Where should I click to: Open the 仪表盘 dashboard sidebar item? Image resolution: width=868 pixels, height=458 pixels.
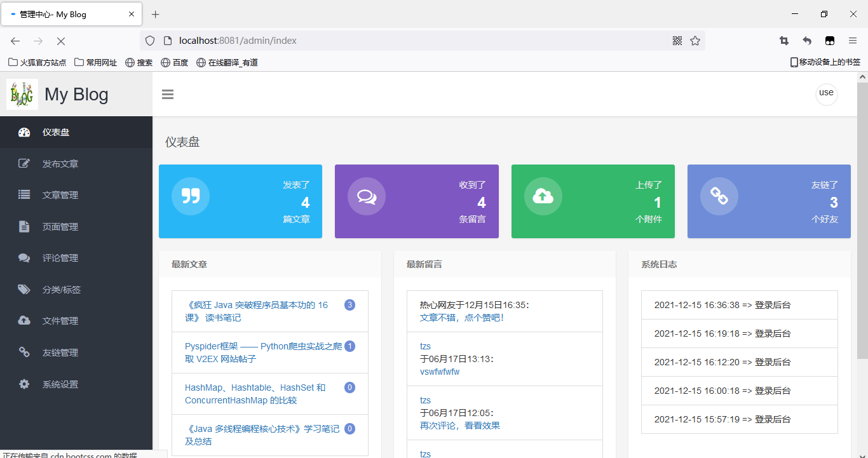pos(76,132)
